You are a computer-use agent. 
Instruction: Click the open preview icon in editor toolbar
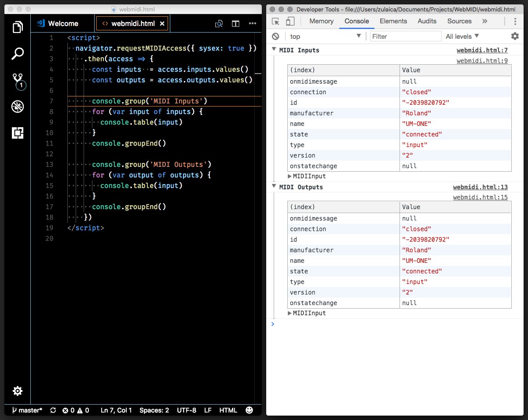coord(219,24)
